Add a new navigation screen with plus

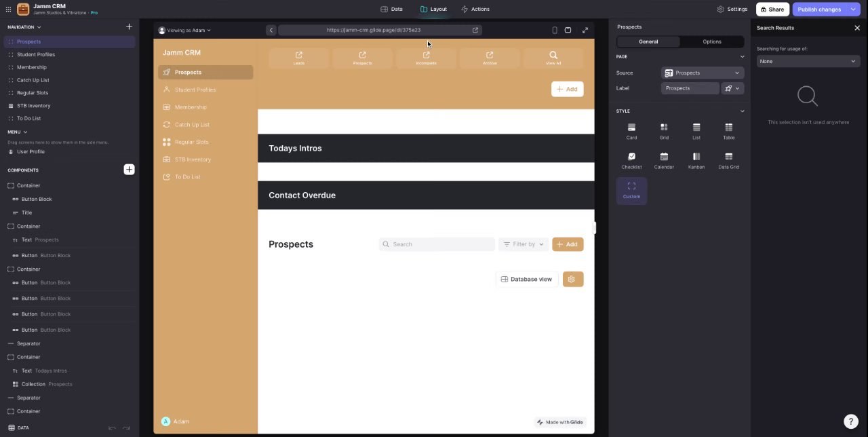129,27
